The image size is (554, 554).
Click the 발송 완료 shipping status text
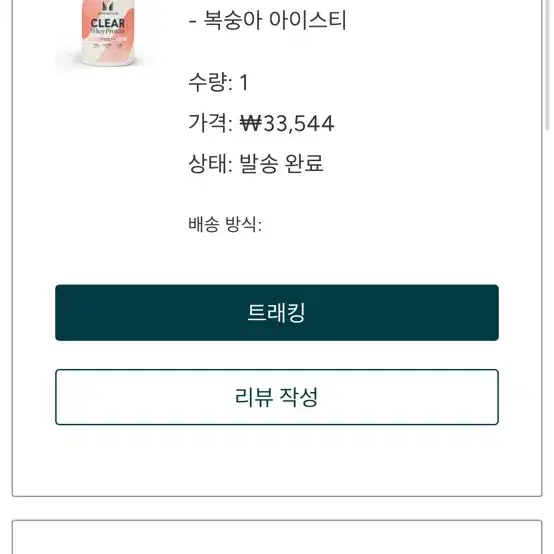pyautogui.click(x=281, y=164)
